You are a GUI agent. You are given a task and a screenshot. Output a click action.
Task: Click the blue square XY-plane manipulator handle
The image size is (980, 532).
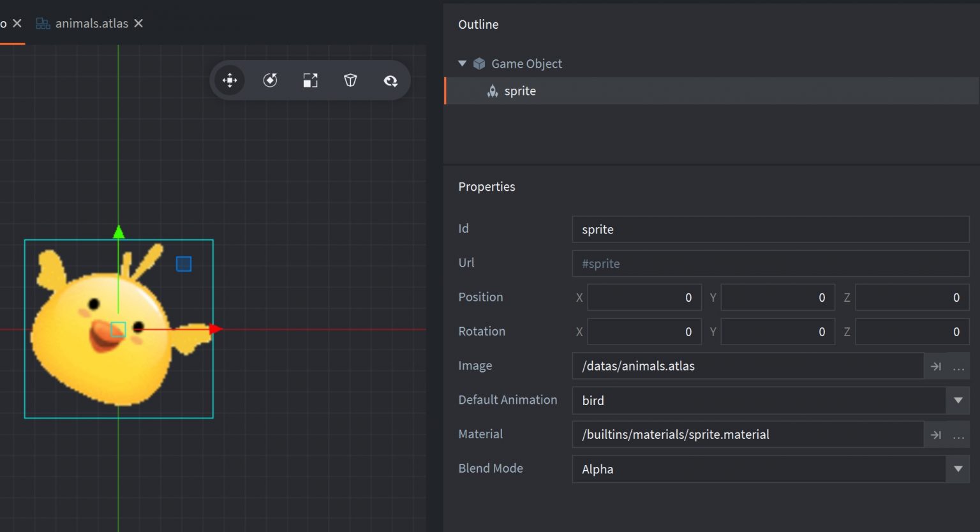184,264
